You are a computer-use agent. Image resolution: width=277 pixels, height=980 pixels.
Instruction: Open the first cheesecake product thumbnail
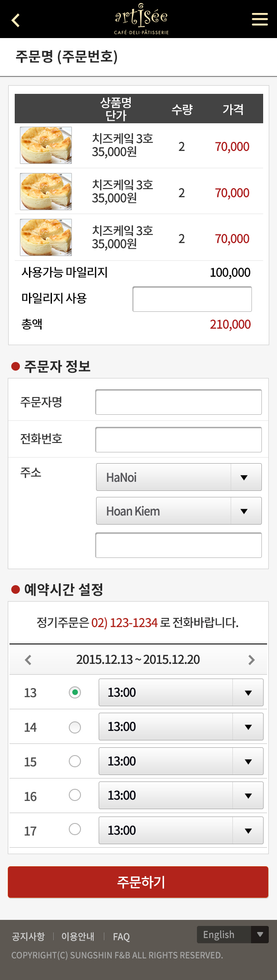click(46, 145)
